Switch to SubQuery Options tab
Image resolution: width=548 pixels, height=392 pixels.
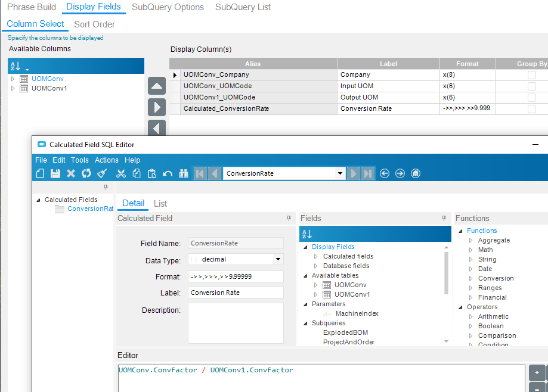168,7
